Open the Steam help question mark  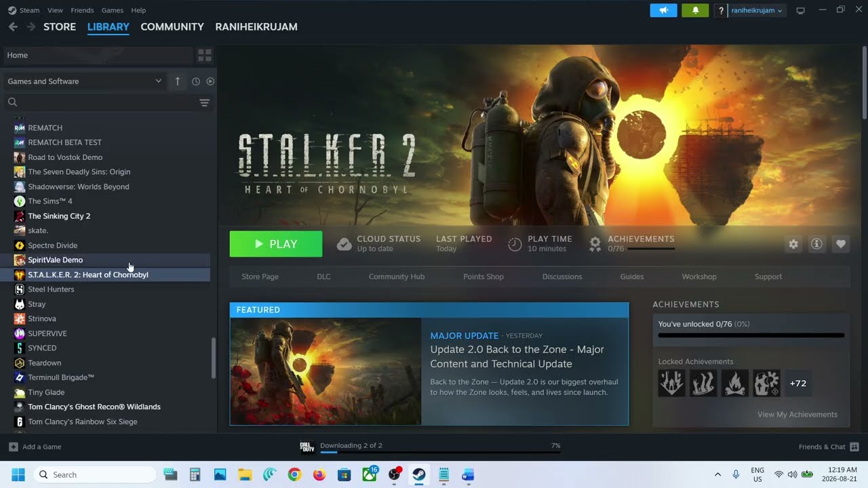[721, 10]
